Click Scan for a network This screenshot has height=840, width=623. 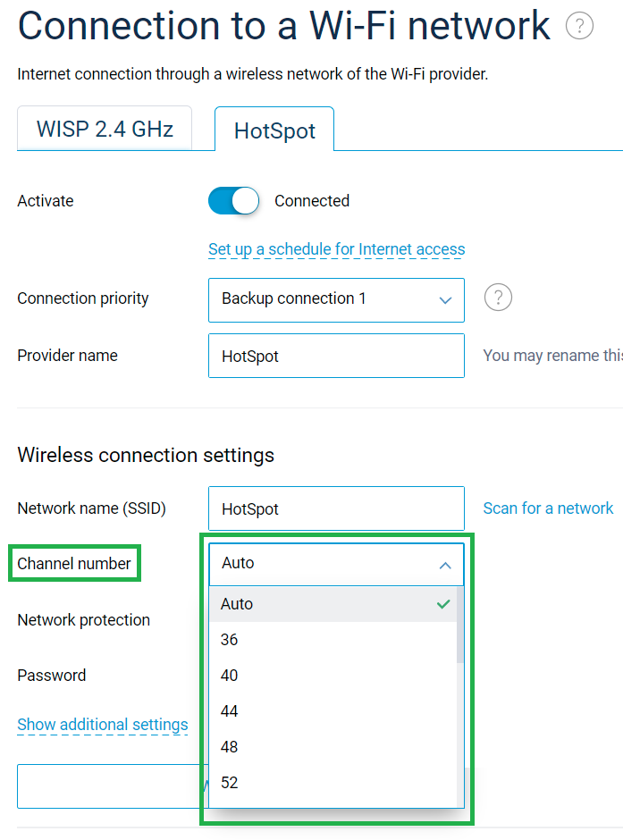pos(548,508)
